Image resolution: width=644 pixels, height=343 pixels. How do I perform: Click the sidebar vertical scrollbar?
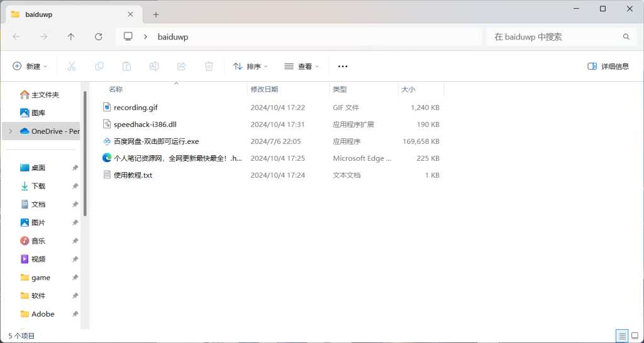85,154
